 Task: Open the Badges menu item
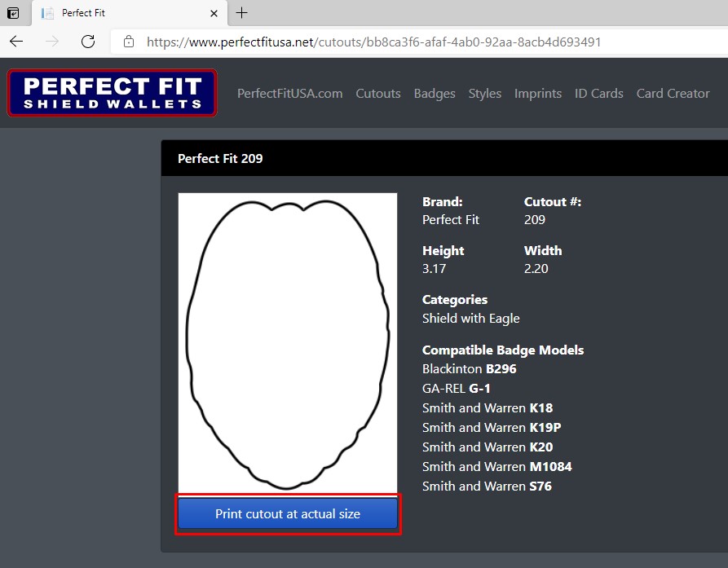(435, 94)
